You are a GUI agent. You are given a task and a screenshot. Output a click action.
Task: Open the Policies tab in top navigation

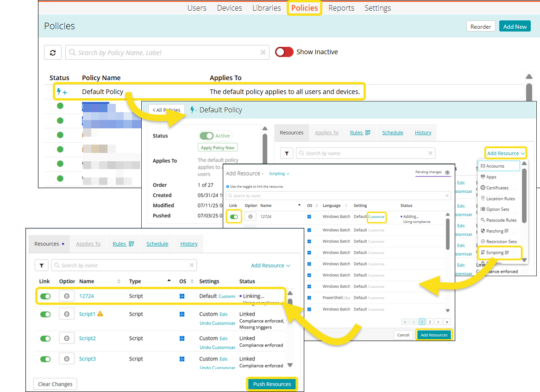coord(304,8)
